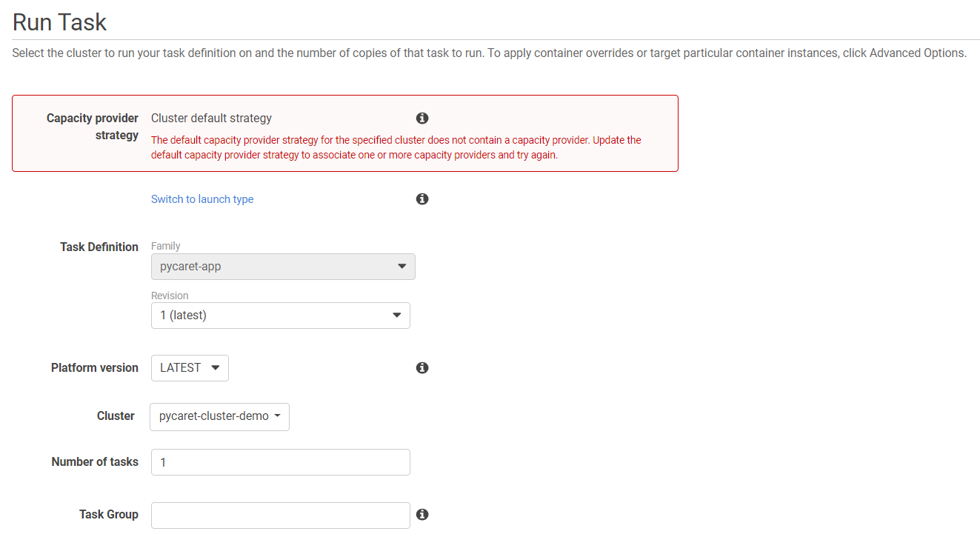Click the Task Group label
980x537 pixels.
click(109, 515)
